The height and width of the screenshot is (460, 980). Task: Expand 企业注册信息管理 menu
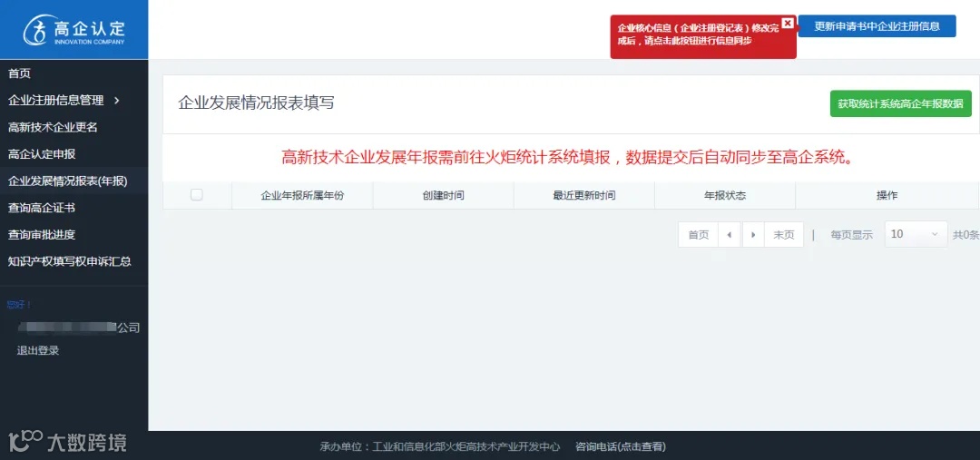click(64, 100)
